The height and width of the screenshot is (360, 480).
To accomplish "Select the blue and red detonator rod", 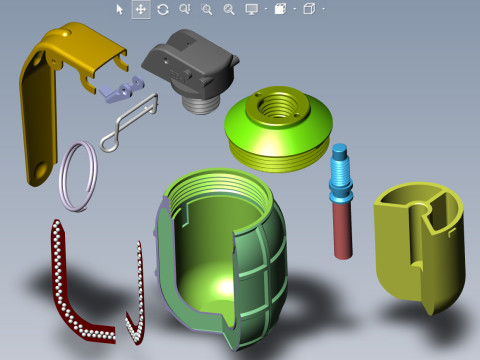I will point(341,202).
